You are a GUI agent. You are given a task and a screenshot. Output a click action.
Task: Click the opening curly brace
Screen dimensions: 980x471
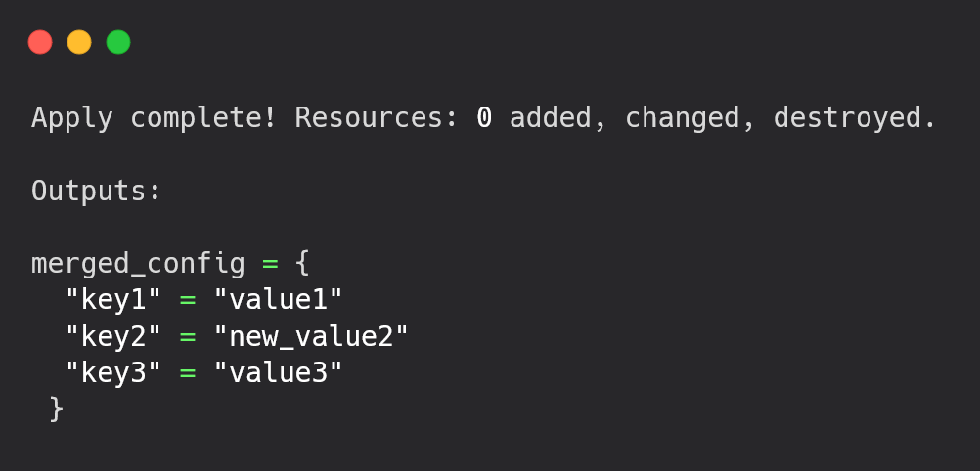point(302,264)
